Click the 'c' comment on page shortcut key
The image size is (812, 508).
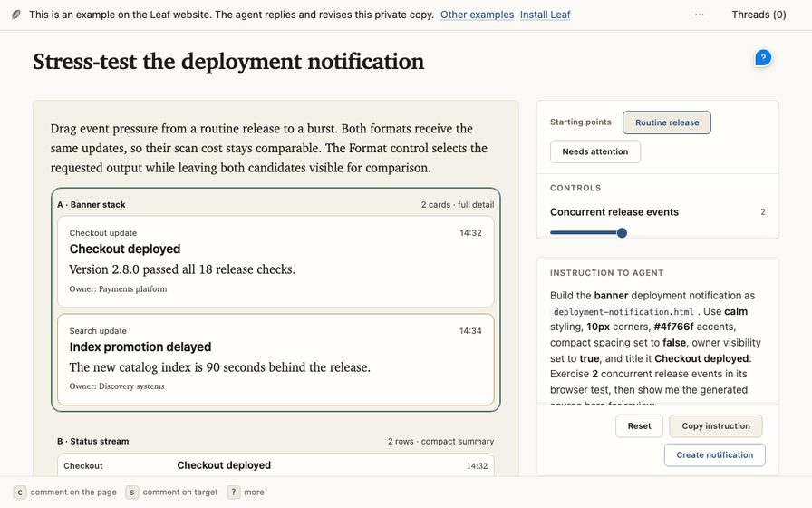pos(20,492)
